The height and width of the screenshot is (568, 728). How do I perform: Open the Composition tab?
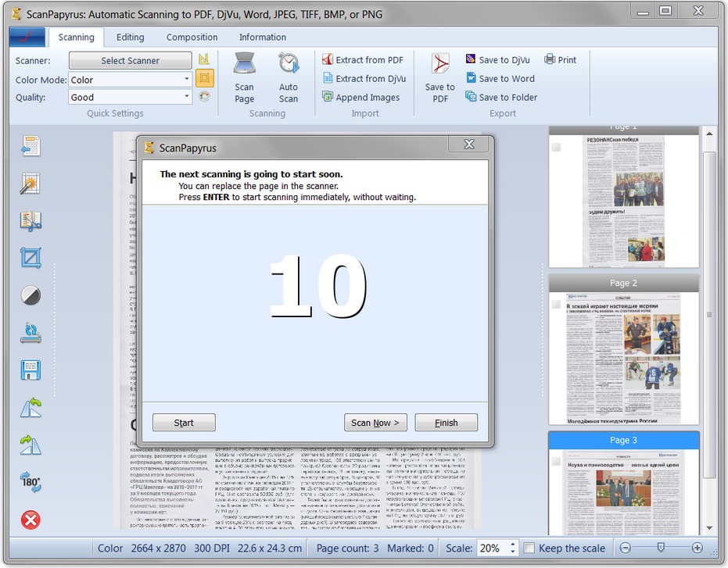tap(192, 38)
